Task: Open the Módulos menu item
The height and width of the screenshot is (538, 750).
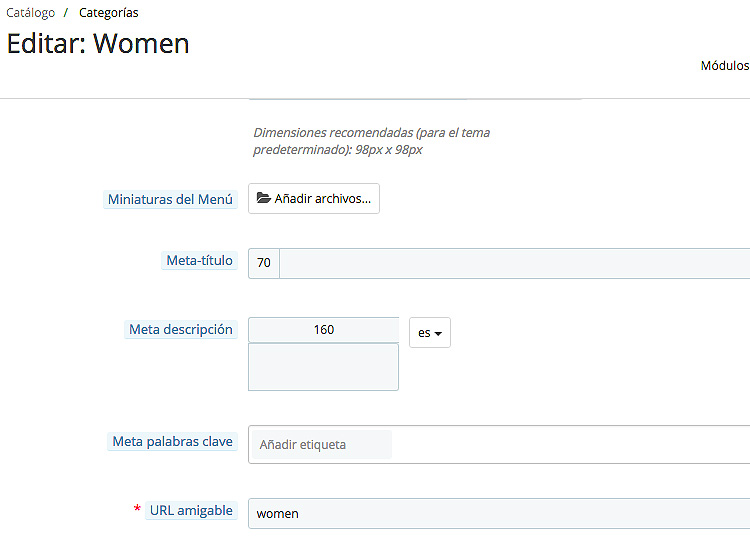Action: pyautogui.click(x=725, y=66)
